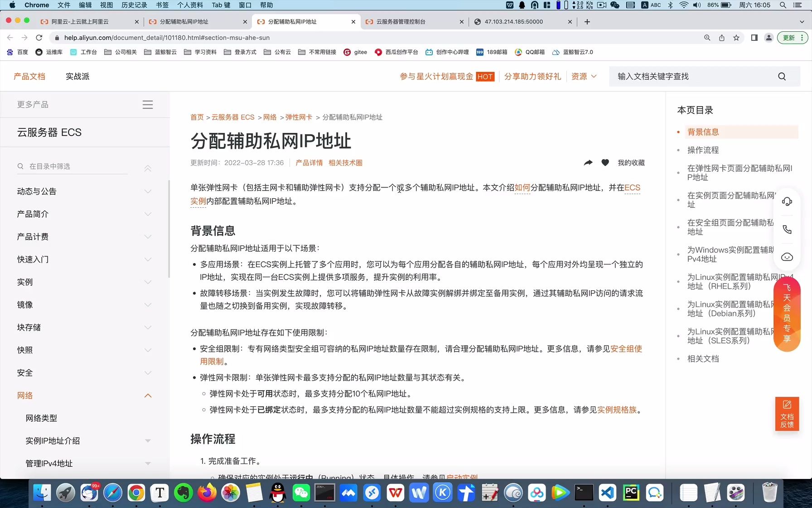Open a new tab with the plus button

click(587, 21)
